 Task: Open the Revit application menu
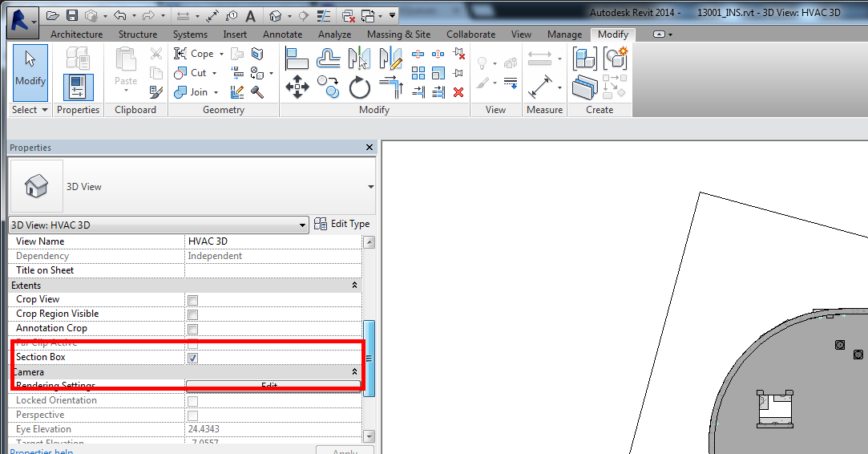tap(23, 22)
